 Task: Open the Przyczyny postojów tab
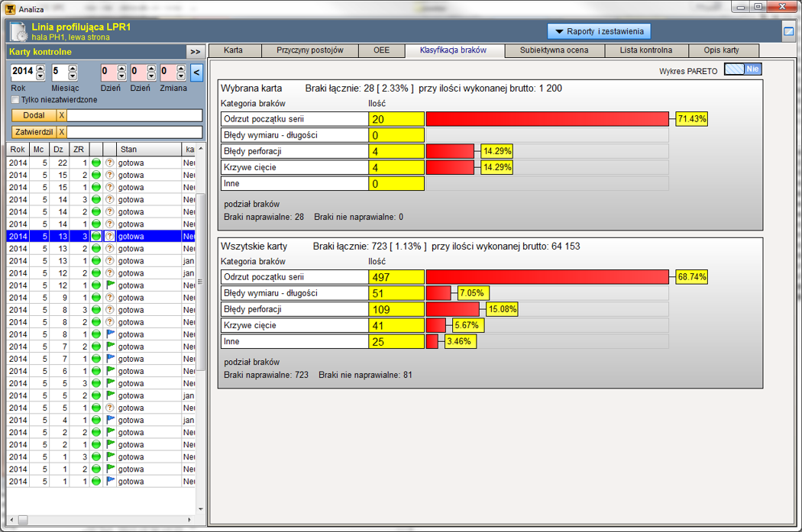pos(310,50)
